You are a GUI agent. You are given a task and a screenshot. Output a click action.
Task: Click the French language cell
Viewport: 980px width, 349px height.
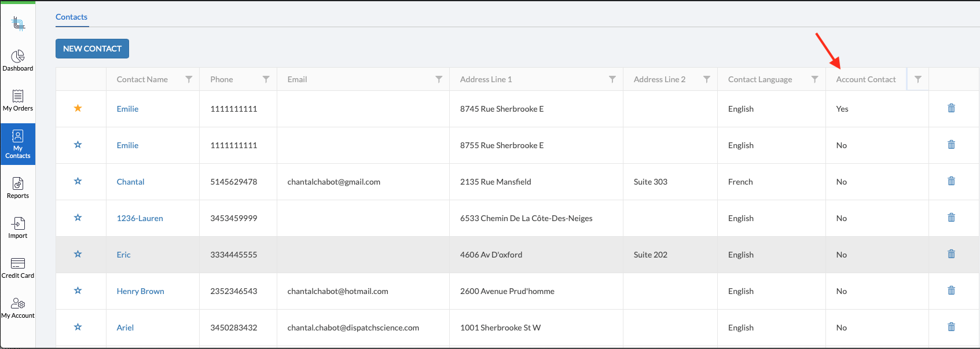pyautogui.click(x=740, y=182)
